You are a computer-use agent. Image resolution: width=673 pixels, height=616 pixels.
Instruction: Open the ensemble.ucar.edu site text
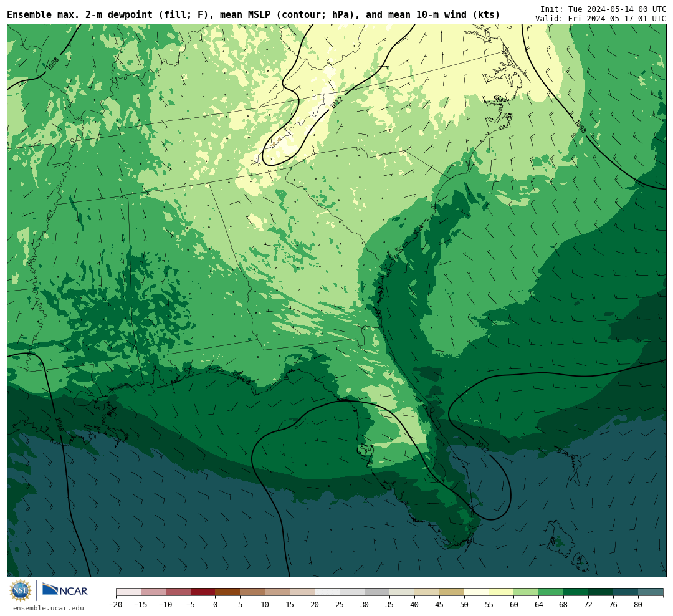[49, 608]
